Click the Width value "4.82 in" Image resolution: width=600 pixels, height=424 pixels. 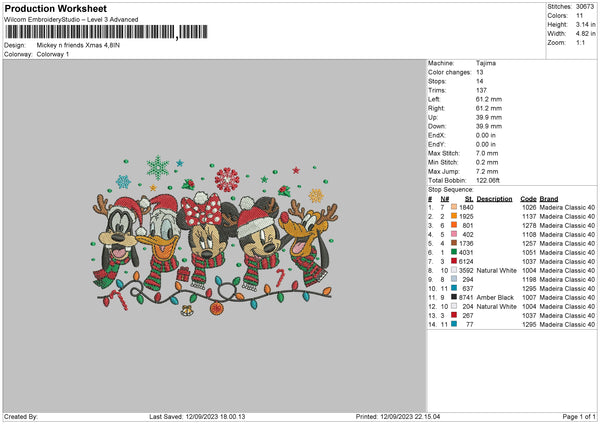click(585, 34)
